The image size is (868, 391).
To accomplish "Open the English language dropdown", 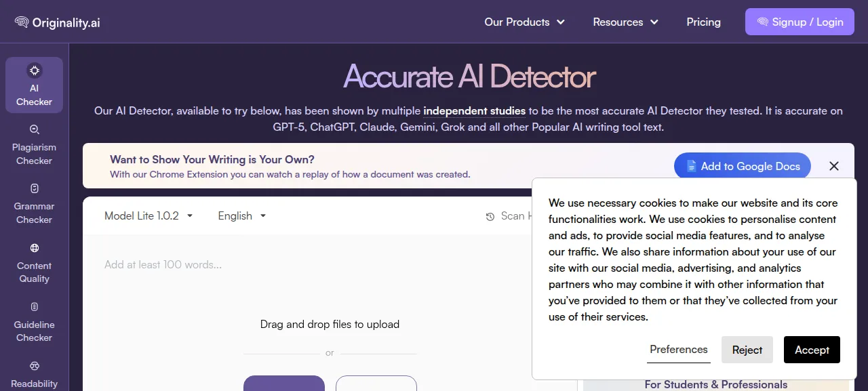I will click(242, 215).
